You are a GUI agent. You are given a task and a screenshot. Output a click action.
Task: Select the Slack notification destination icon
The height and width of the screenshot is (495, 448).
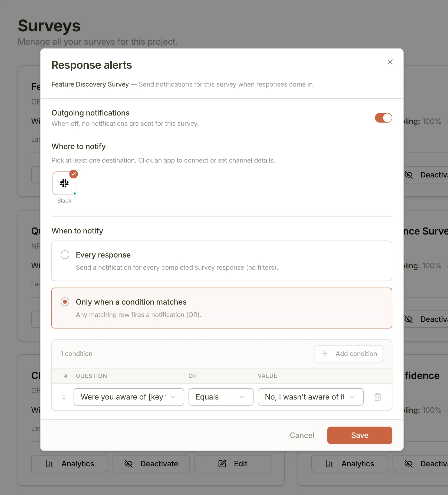tap(64, 183)
